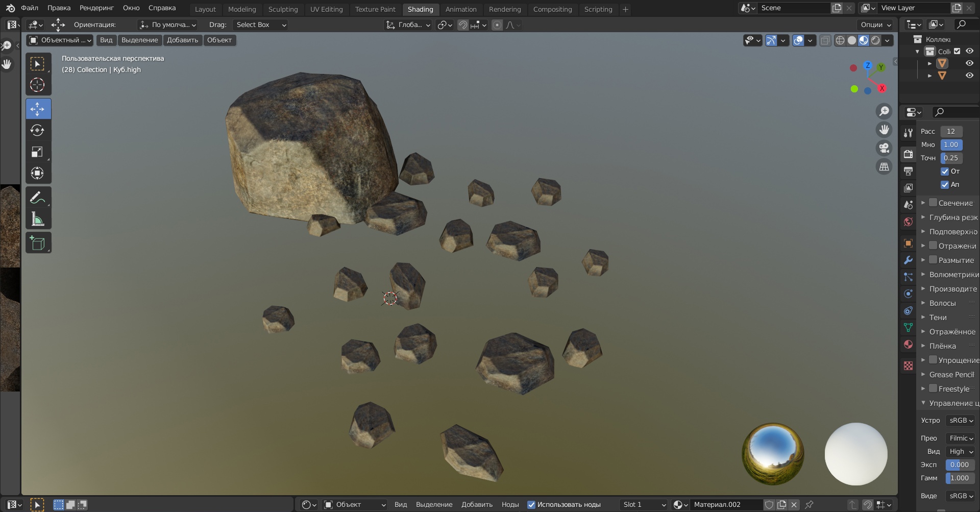Open the 'Filmic' view transform dropdown
This screenshot has height=512, width=980.
point(961,438)
